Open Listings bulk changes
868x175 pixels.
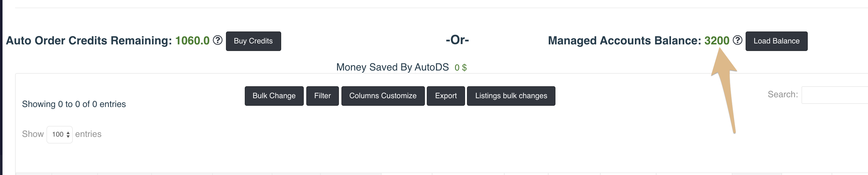(511, 96)
